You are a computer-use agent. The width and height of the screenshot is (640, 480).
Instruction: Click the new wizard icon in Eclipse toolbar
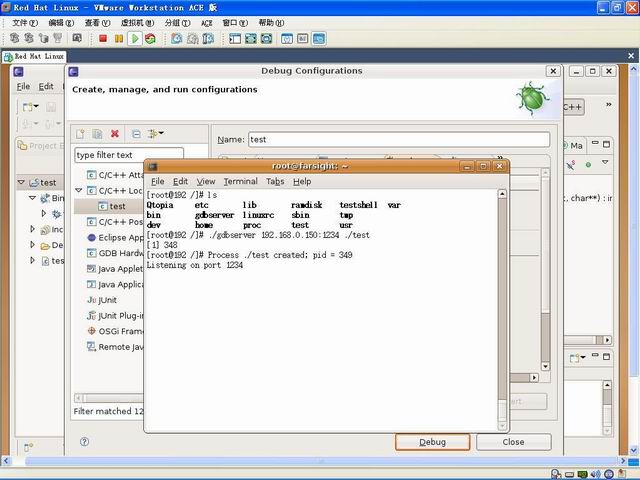30,107
